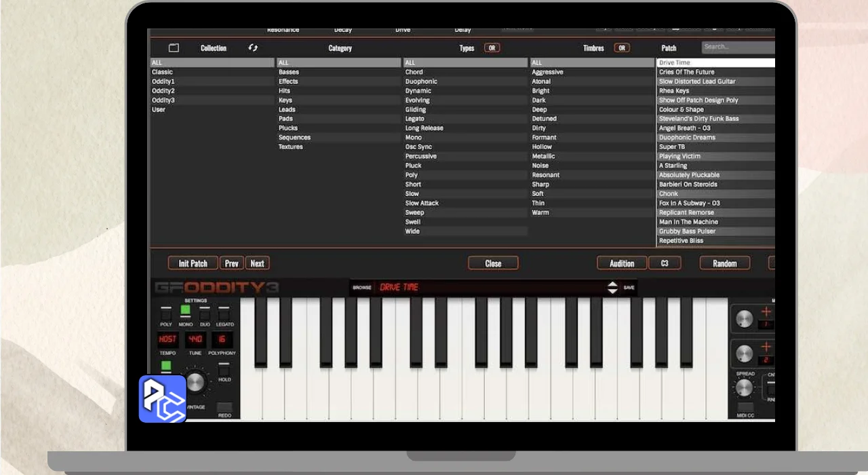This screenshot has width=868, height=475.
Task: Click the HOST tempo display
Action: pyautogui.click(x=167, y=339)
